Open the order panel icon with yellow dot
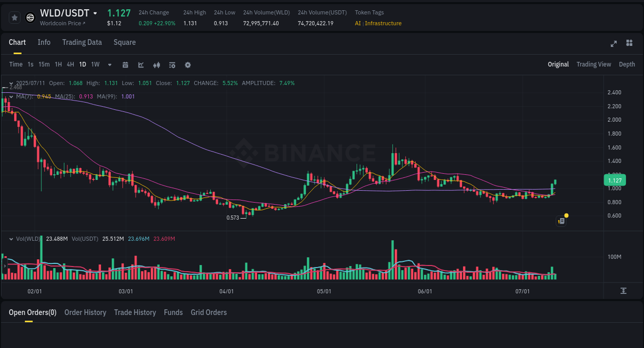This screenshot has height=348, width=644. pyautogui.click(x=561, y=221)
